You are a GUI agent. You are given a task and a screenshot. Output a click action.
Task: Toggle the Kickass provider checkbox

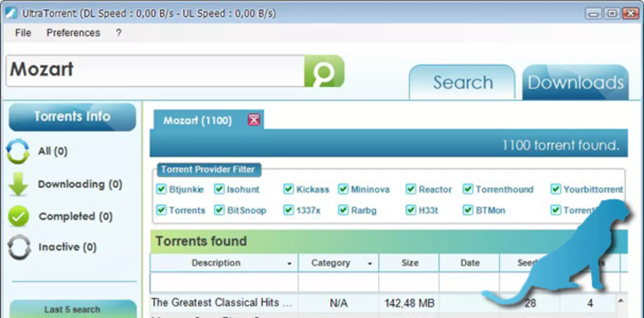point(288,189)
